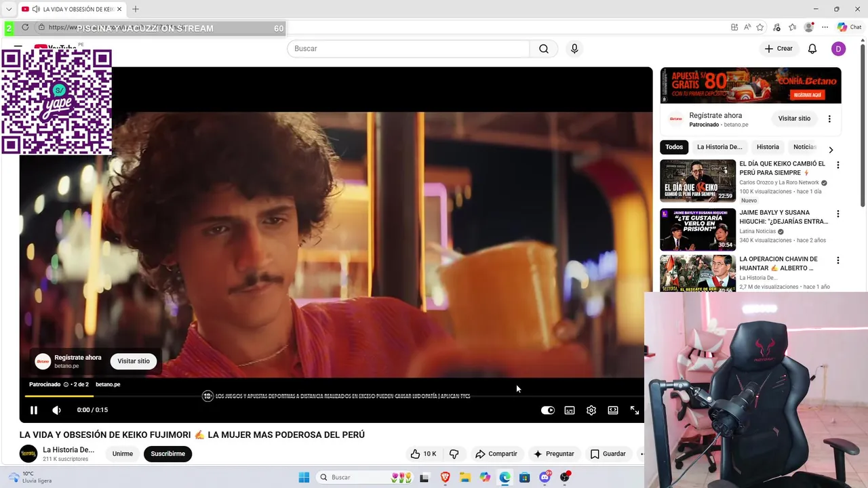Open options for LA OPERACION CHAVIN video
868x488 pixels.
click(x=837, y=260)
